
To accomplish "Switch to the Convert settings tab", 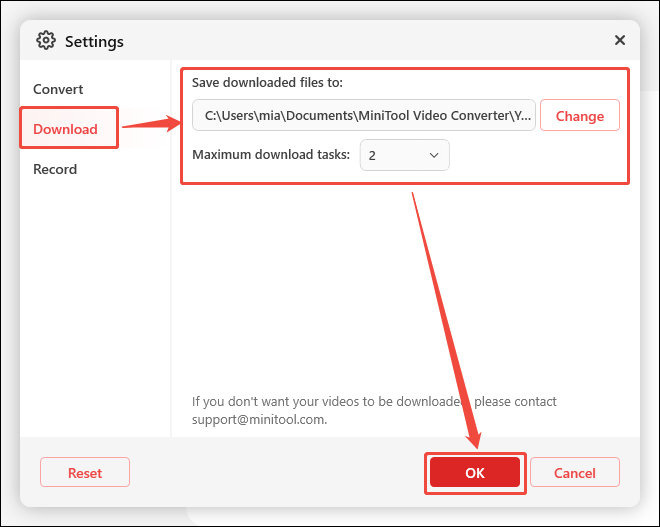I will click(x=58, y=89).
